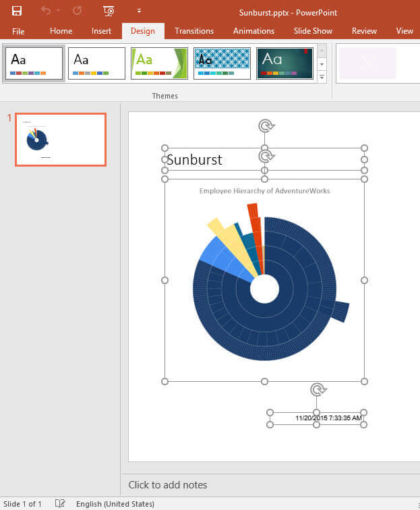Apply the second white Office theme

click(x=96, y=63)
